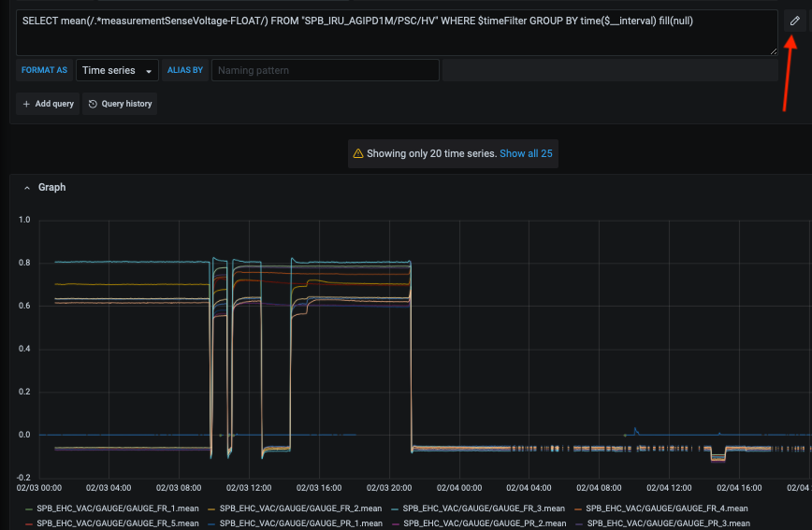Click the ALIAS BY label
Screen dimensions: 812x530
(x=185, y=70)
